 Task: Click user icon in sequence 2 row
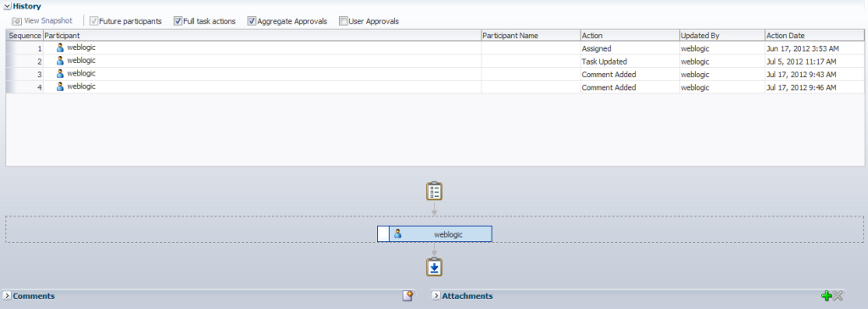tap(60, 60)
